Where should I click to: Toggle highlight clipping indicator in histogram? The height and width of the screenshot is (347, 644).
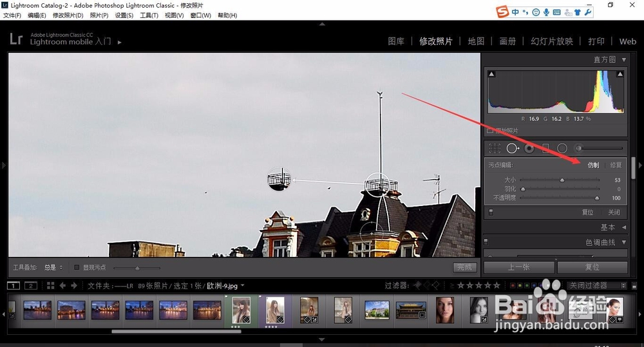coord(620,74)
